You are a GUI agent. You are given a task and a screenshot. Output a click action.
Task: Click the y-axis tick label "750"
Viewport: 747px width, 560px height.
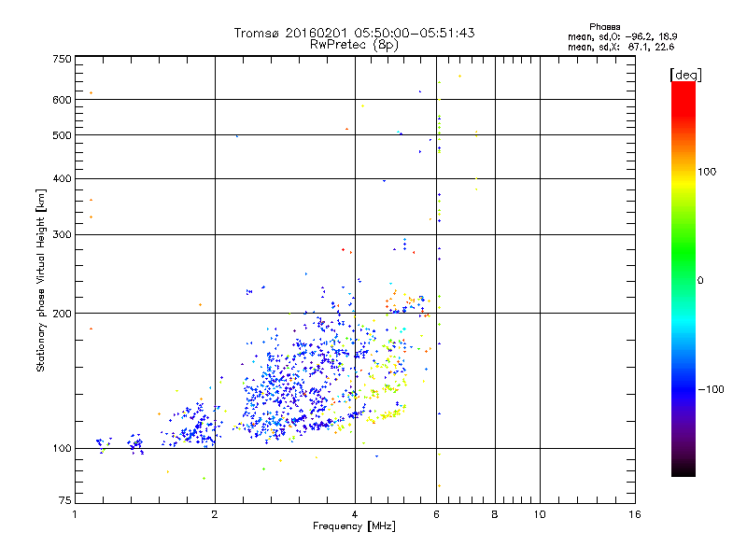62,59
